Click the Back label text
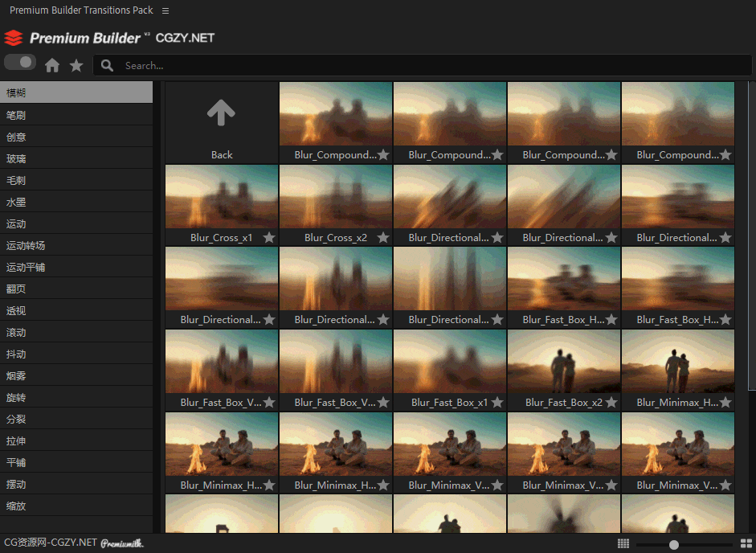This screenshot has height=553, width=756. tap(222, 155)
